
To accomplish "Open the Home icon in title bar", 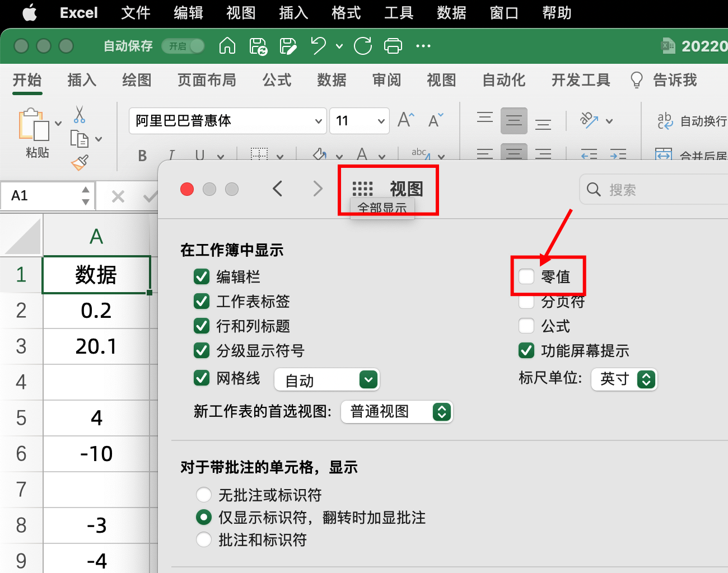I will (x=227, y=46).
